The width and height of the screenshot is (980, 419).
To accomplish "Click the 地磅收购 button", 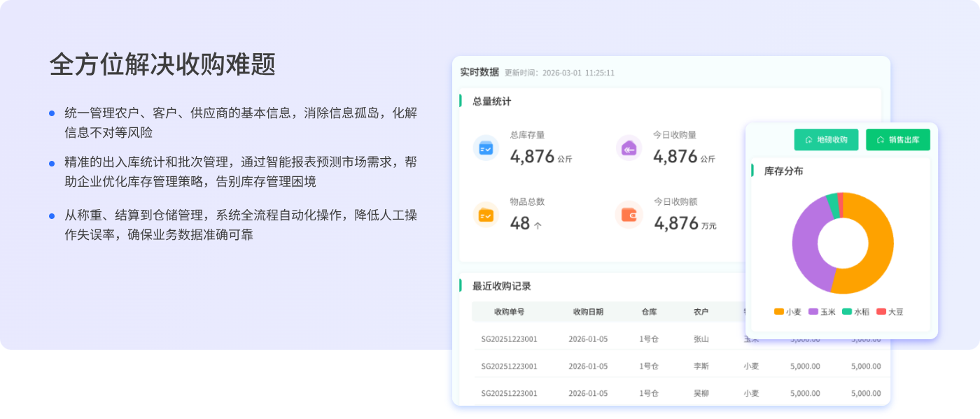I will point(826,140).
